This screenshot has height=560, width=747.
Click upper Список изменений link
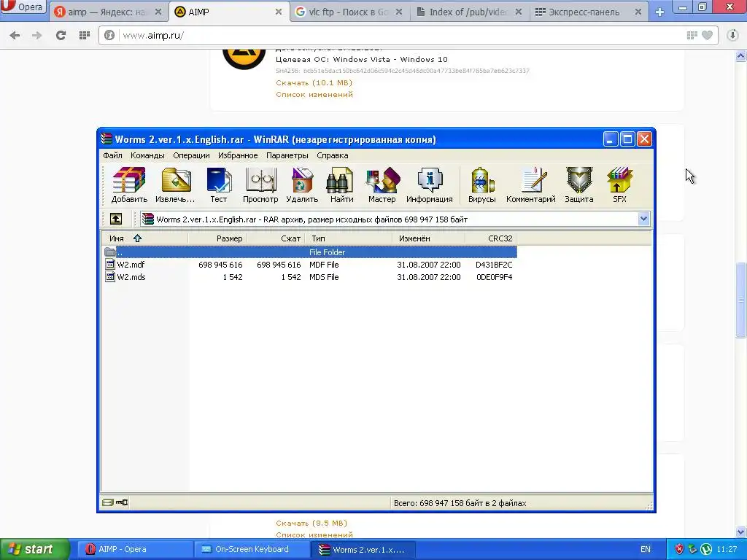(x=314, y=94)
